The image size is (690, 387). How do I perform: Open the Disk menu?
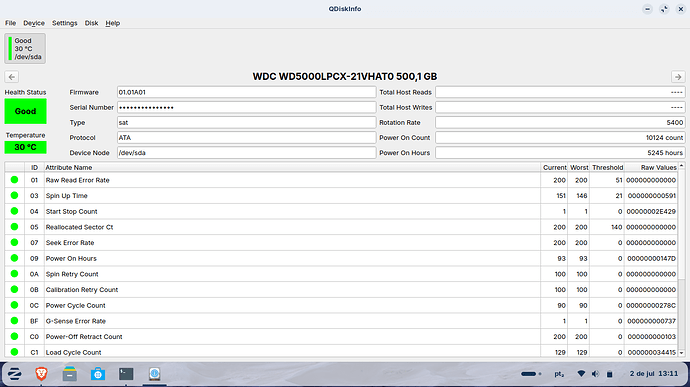(x=92, y=23)
